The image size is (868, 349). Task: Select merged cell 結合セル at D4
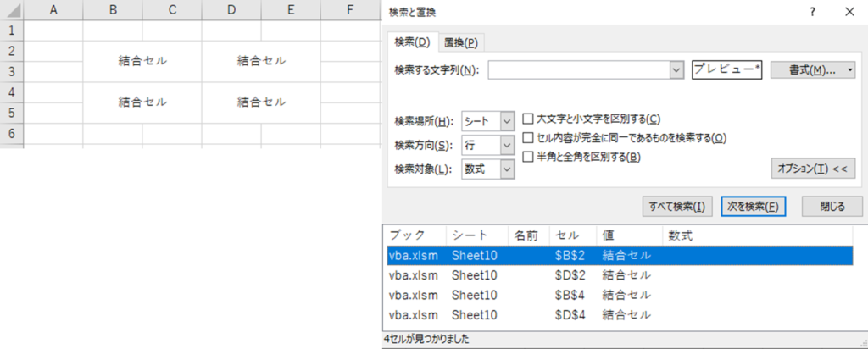[x=261, y=102]
